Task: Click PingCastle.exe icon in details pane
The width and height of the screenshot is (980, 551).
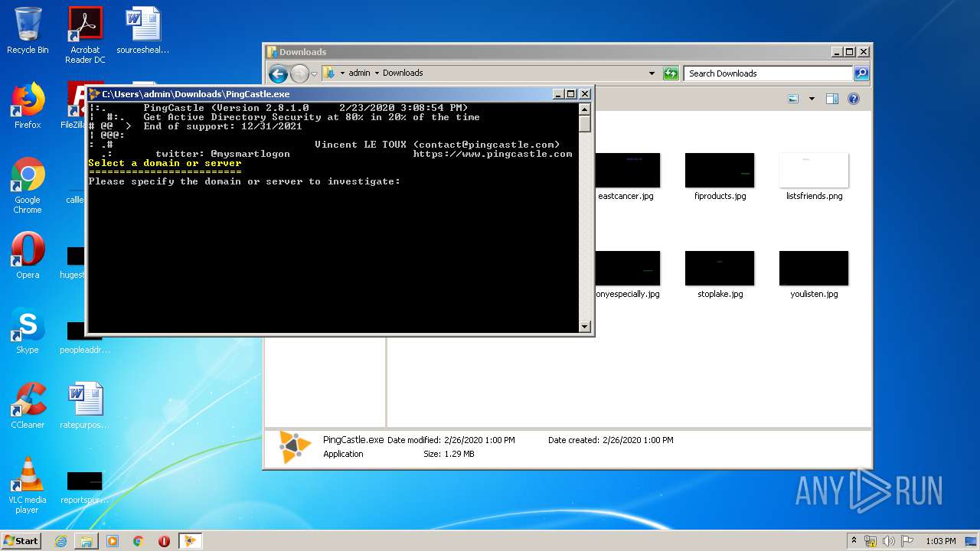Action: tap(295, 448)
